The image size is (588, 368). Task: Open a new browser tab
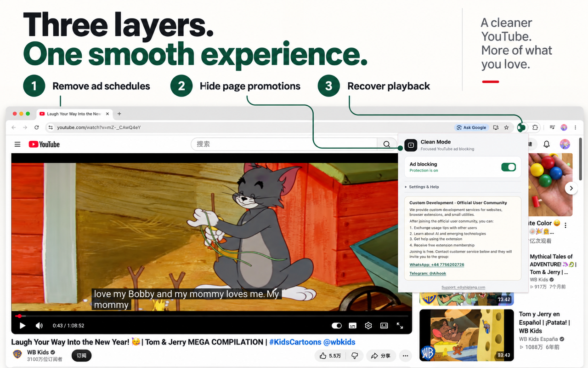pos(119,114)
